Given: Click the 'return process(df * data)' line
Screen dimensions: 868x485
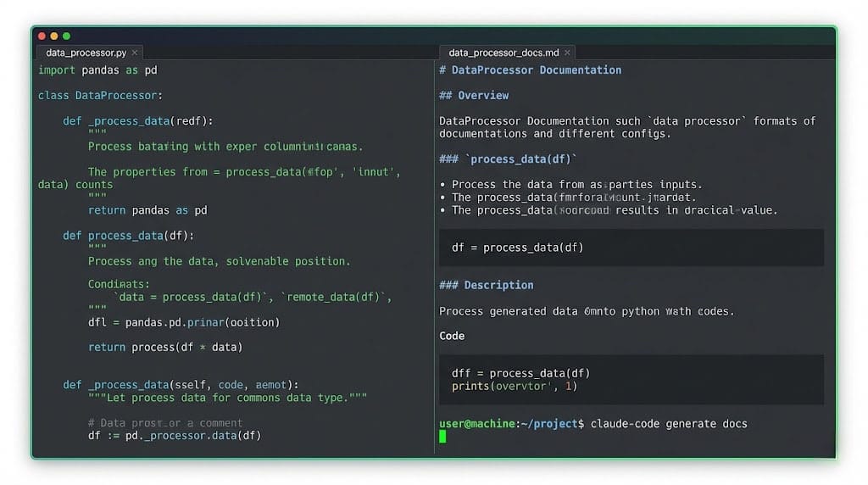Looking at the screenshot, I should click(x=165, y=347).
